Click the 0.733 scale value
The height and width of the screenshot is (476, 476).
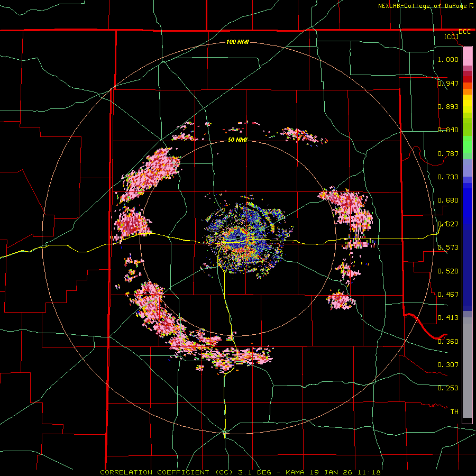(x=448, y=177)
